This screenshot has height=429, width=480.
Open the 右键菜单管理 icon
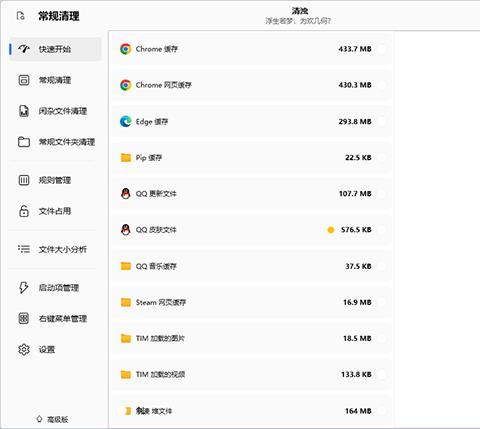coord(24,318)
